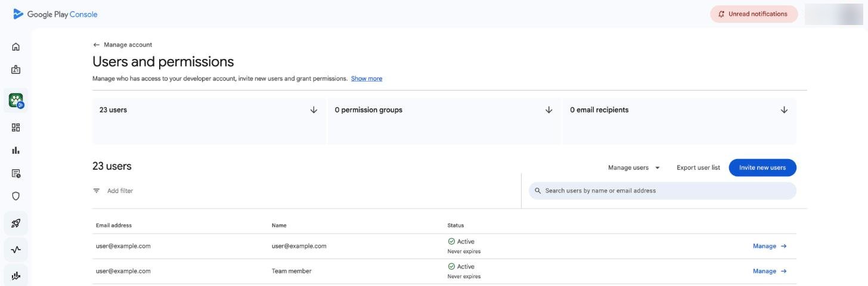Click the Show more link
The image size is (868, 286).
pyautogui.click(x=367, y=79)
